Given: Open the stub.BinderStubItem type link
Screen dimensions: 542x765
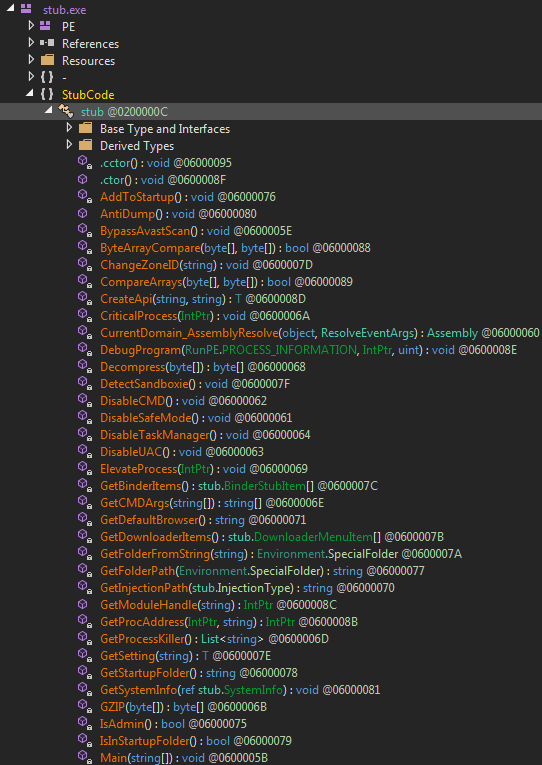Looking at the screenshot, I should click(250, 486).
